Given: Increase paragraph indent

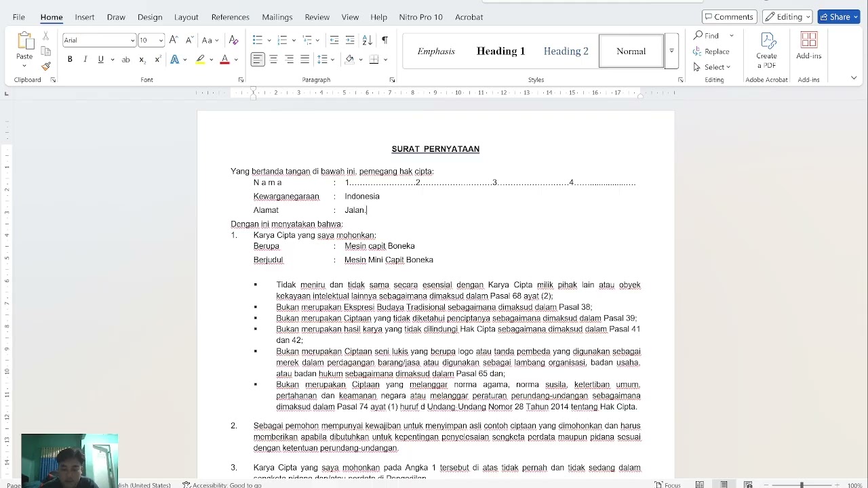Looking at the screenshot, I should click(350, 40).
